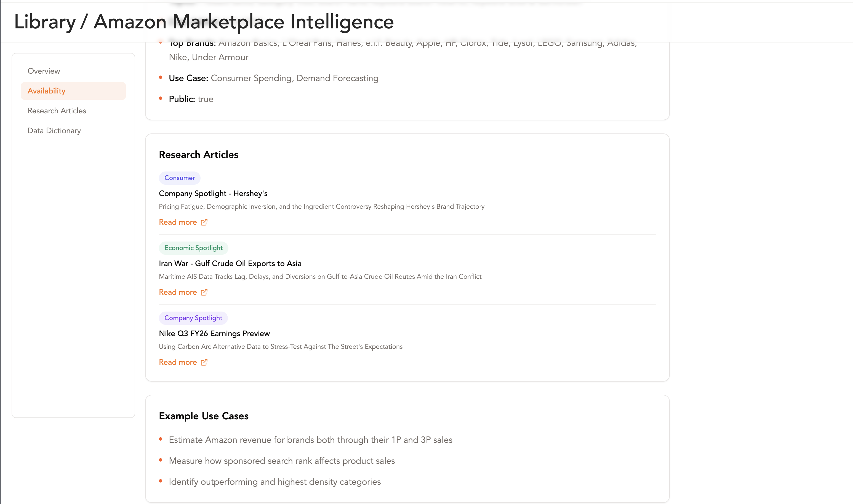Click the Library breadcrumb in the header
Screen dimensions: 853x504
tap(45, 22)
